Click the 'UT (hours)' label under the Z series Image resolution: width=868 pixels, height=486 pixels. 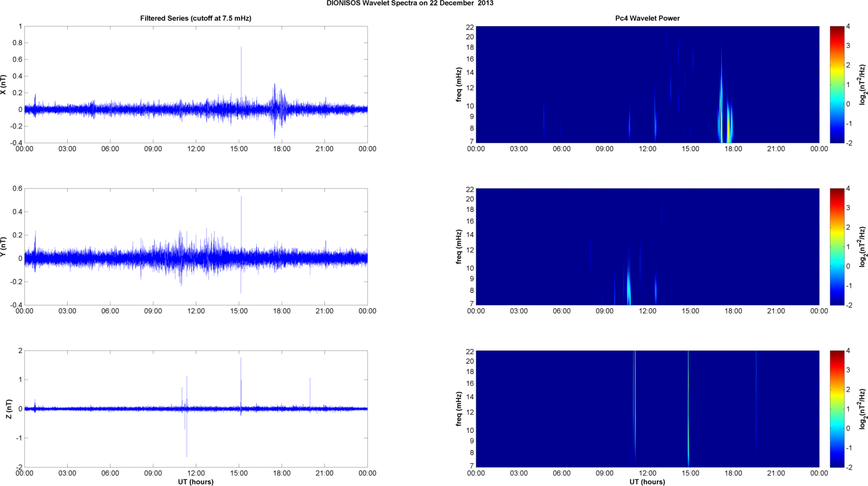coord(196,481)
